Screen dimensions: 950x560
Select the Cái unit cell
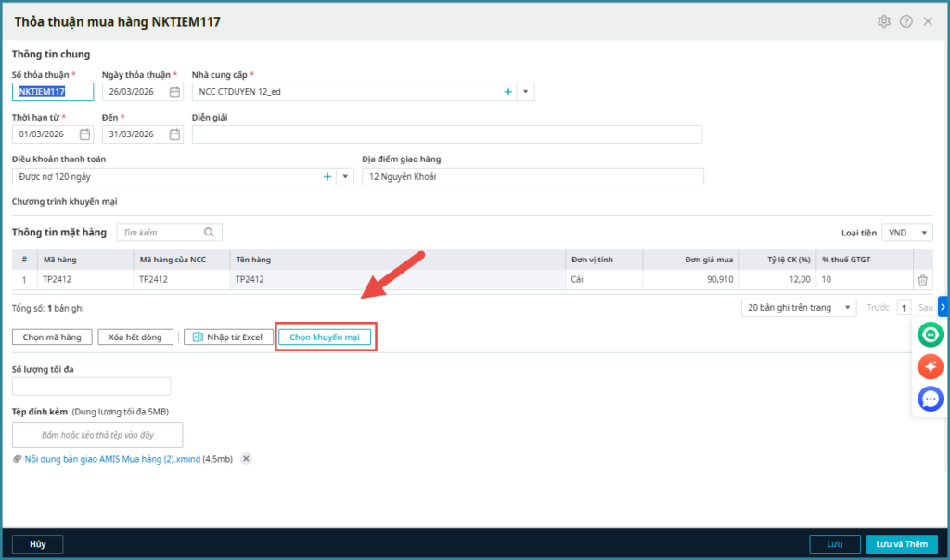pyautogui.click(x=604, y=280)
